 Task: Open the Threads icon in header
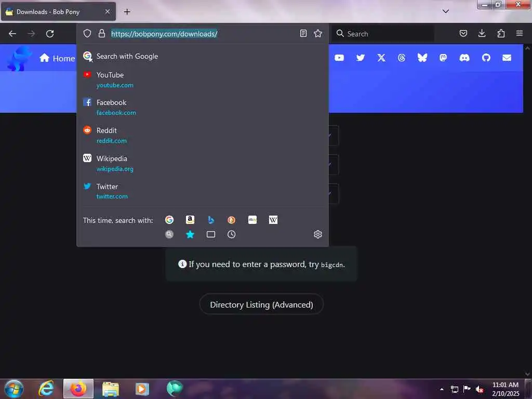click(x=402, y=58)
